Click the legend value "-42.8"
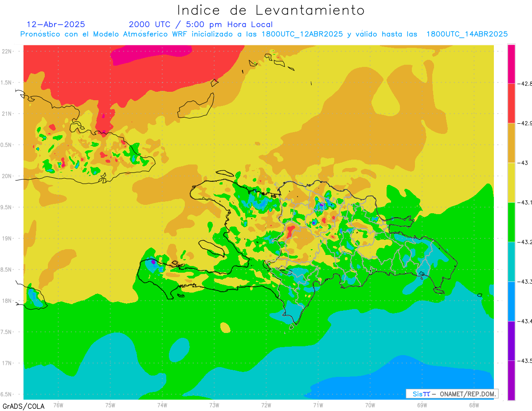 [524, 83]
